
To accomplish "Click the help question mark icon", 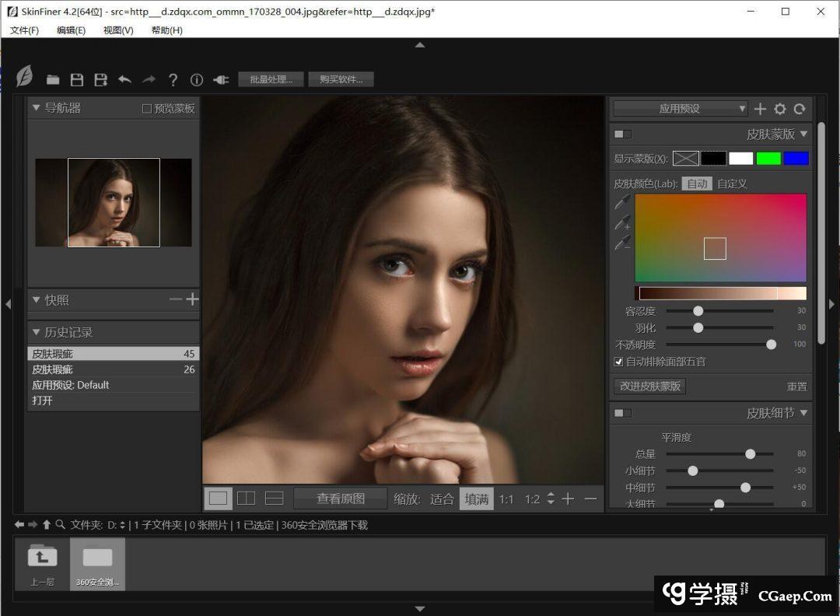I will click(173, 79).
